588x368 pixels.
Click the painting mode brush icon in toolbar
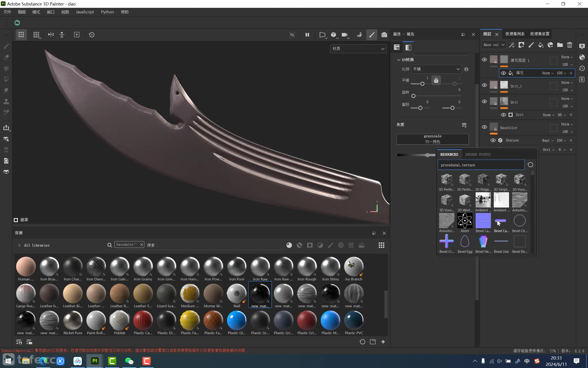click(x=372, y=34)
